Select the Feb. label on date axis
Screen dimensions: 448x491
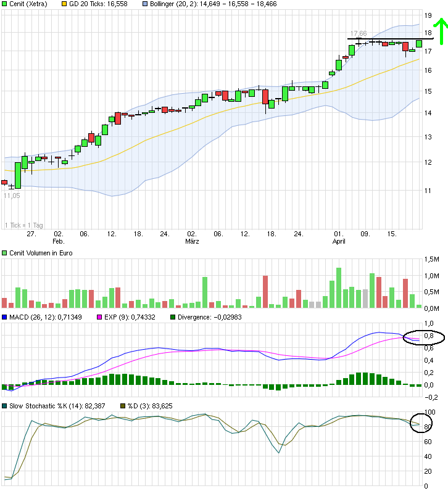(x=58, y=242)
